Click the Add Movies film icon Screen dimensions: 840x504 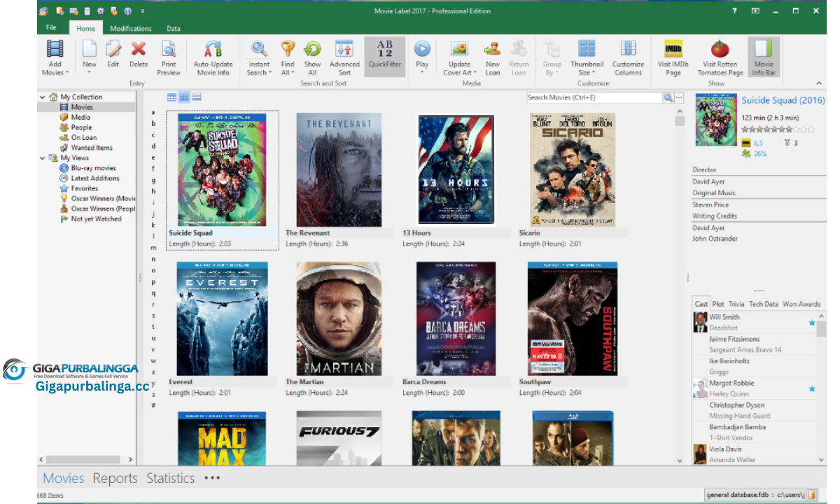coord(55,49)
